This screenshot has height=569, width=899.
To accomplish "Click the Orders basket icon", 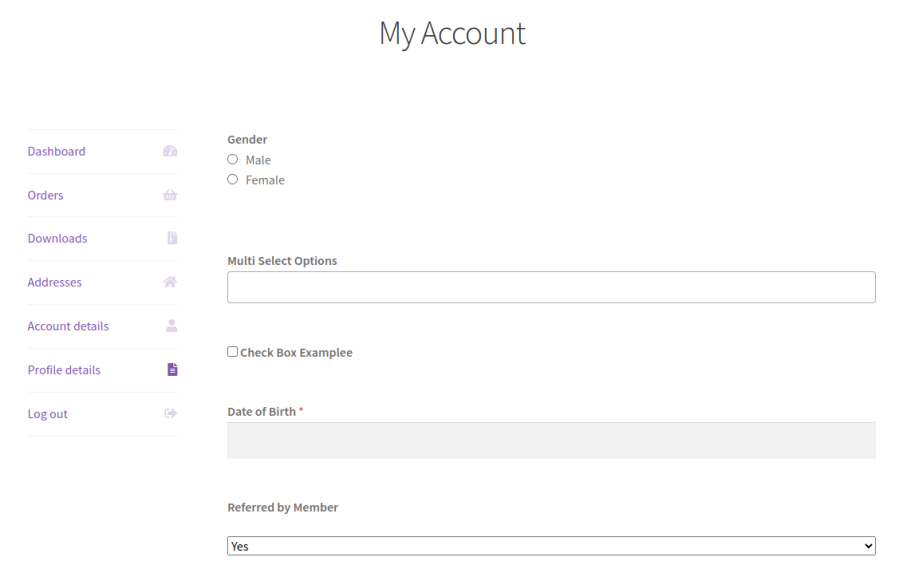I will pyautogui.click(x=170, y=196).
